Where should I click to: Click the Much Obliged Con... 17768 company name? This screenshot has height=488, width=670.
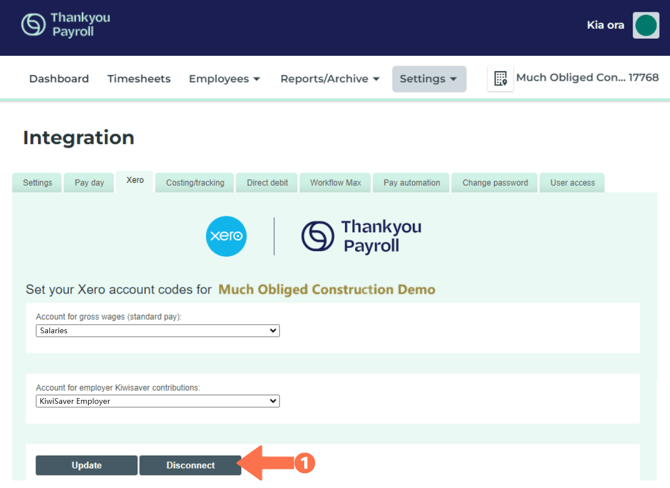587,77
